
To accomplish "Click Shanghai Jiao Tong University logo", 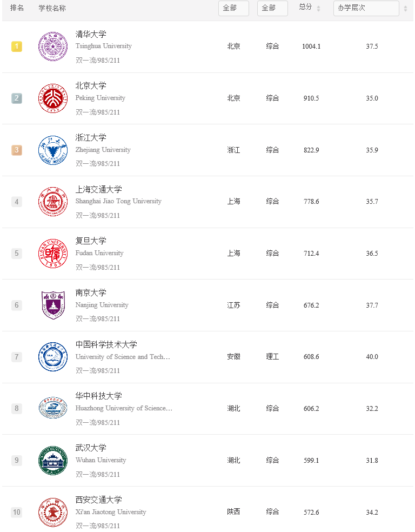I will click(x=53, y=202).
